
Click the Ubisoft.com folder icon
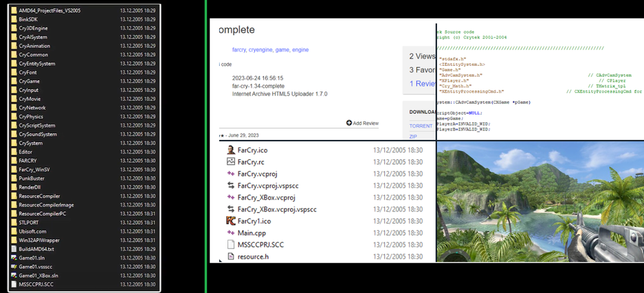click(x=14, y=231)
